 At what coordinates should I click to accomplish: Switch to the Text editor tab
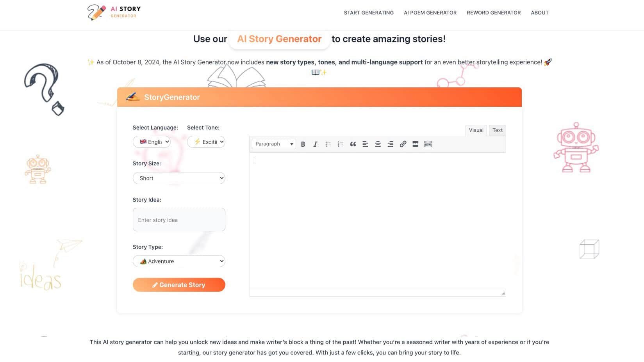click(497, 130)
